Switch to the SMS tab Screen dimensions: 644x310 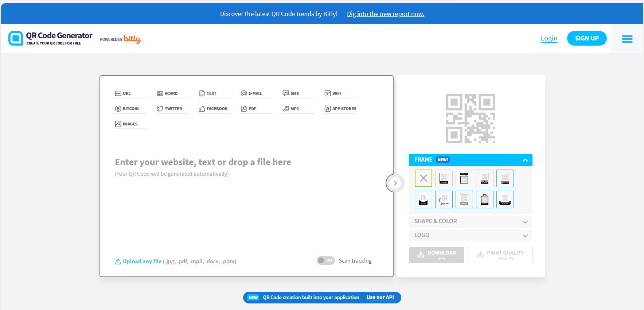(291, 93)
